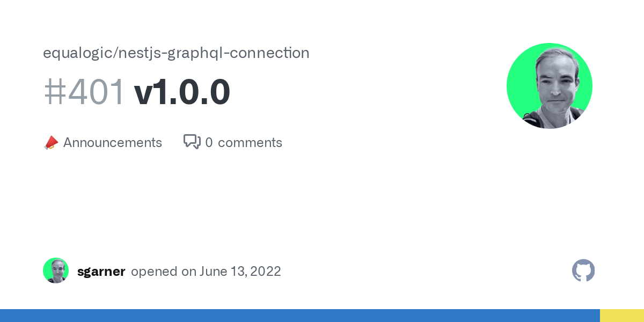Select the comments word after the count
Viewport: 644px width, 322px height.
pos(250,143)
